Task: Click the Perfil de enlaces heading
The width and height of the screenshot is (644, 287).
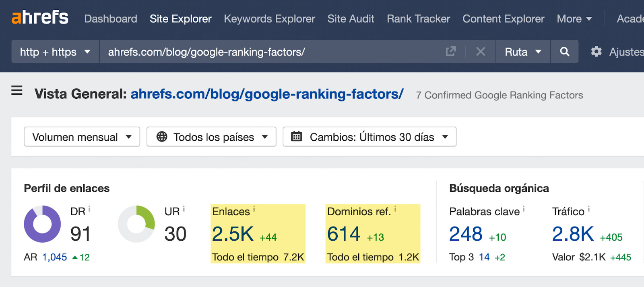Action: point(67,188)
